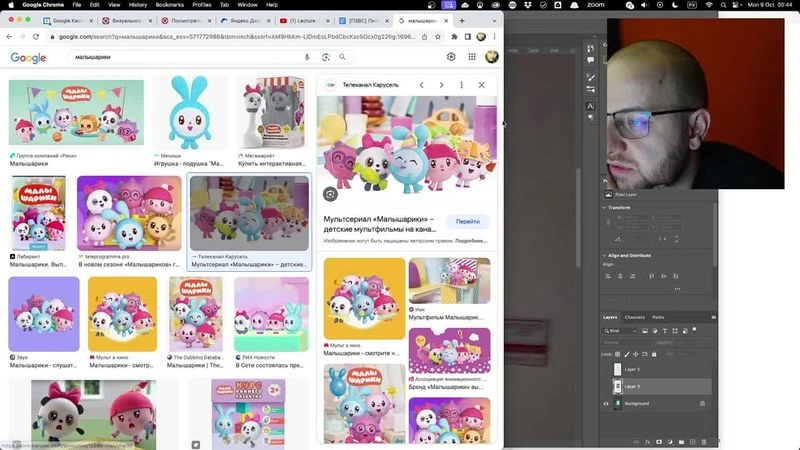Collapse the Transform section in Properties
The height and width of the screenshot is (450, 800).
[x=604, y=208]
